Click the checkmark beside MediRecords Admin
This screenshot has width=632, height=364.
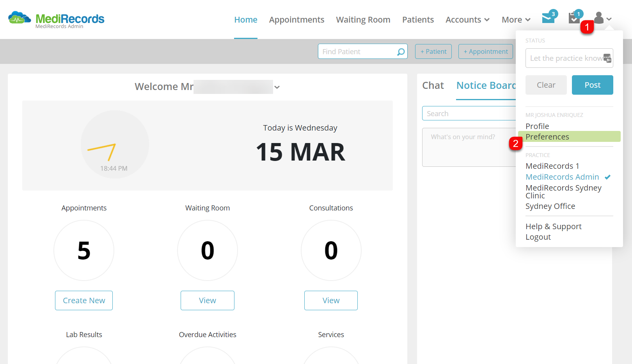pos(607,177)
